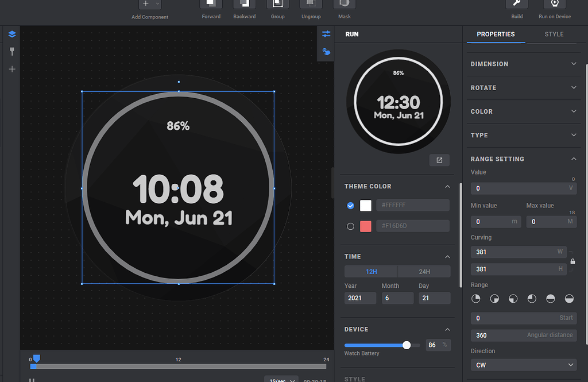Screen dimensions: 588x382
Task: Click the touch gesture icon beside canvas
Action: (x=326, y=52)
